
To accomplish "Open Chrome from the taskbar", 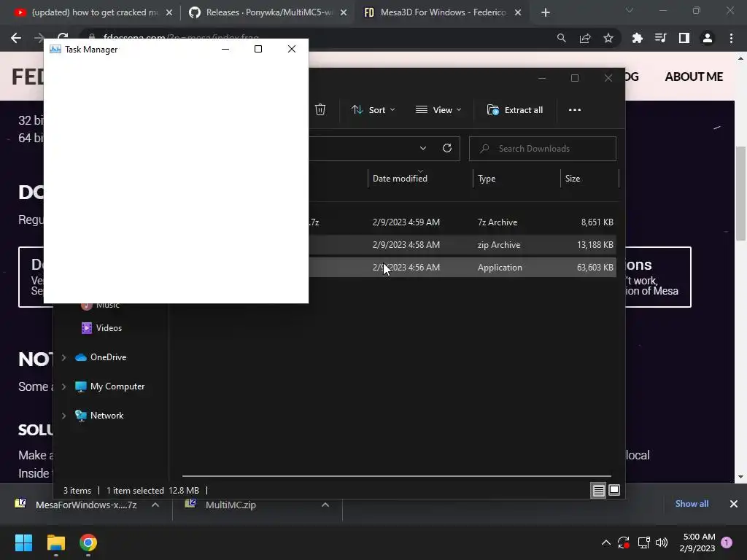I will click(x=88, y=542).
